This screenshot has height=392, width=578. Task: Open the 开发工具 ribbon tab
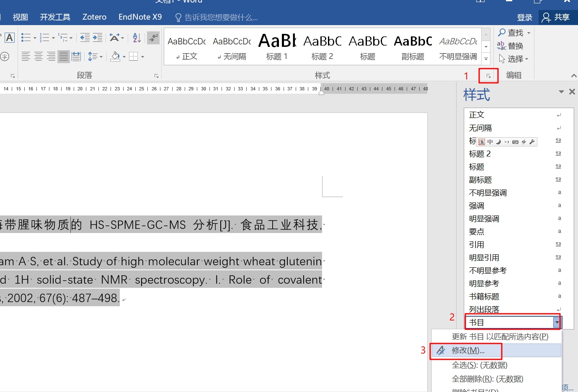(55, 17)
